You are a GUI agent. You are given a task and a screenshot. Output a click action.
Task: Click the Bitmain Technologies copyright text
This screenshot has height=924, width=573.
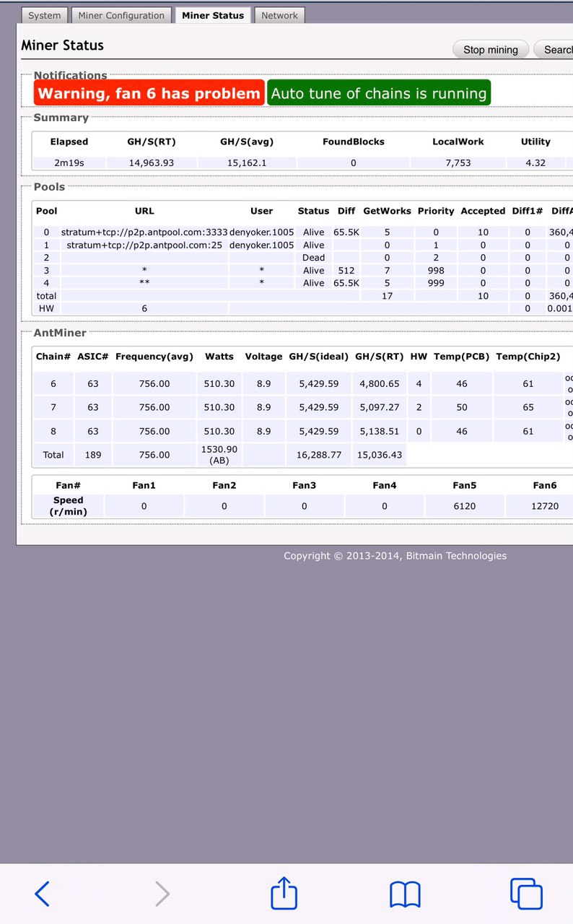click(x=395, y=556)
